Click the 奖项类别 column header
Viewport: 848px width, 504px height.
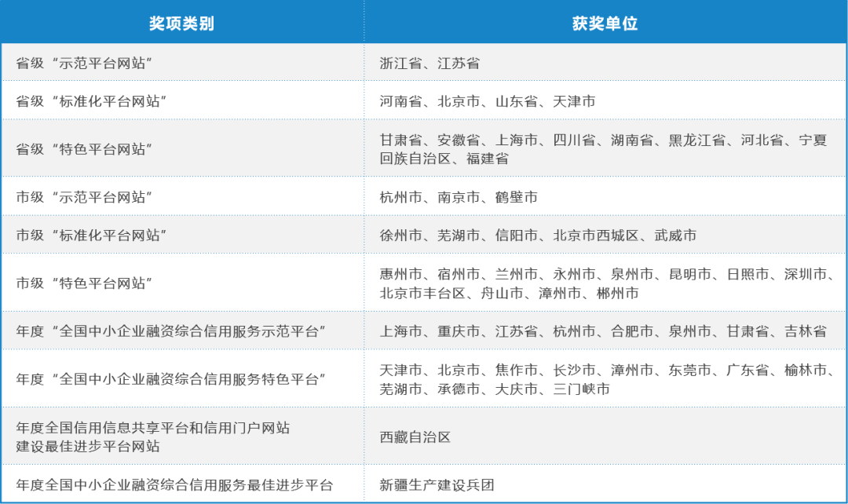(x=183, y=24)
